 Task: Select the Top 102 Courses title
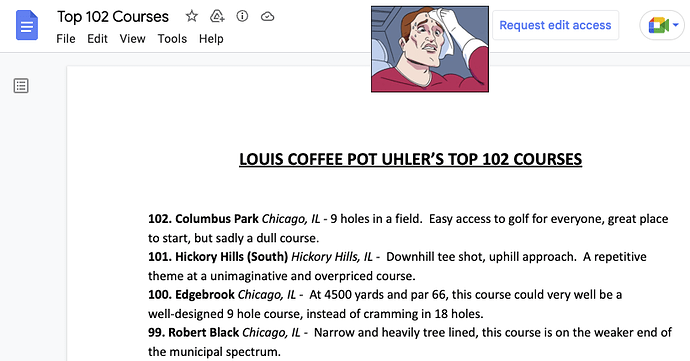[x=113, y=17]
